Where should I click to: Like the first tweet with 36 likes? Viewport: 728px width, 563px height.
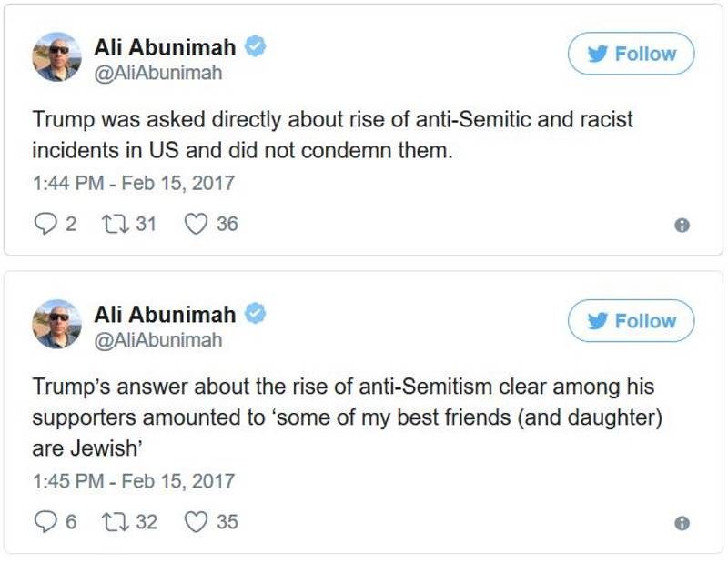(x=196, y=224)
